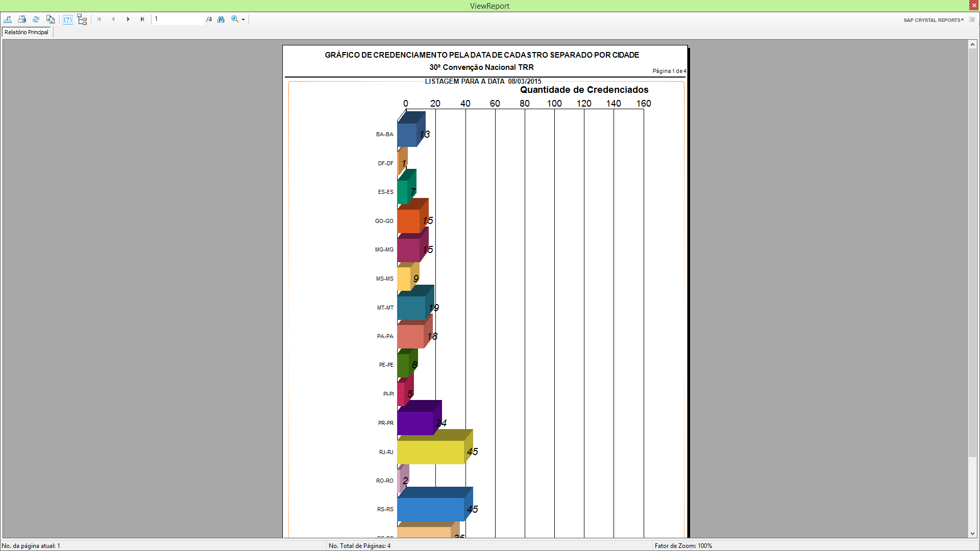Click the salmon PA-PA bar
Screen dimensions: 980x551
[x=411, y=336]
